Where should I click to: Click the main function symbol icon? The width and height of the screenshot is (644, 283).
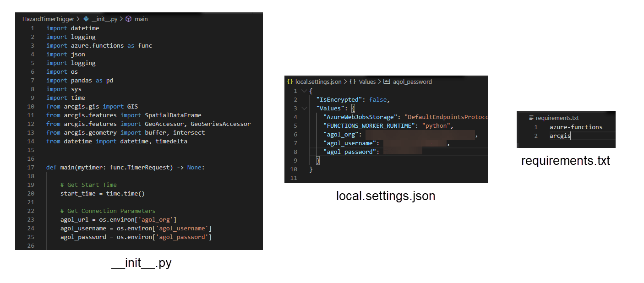(128, 19)
